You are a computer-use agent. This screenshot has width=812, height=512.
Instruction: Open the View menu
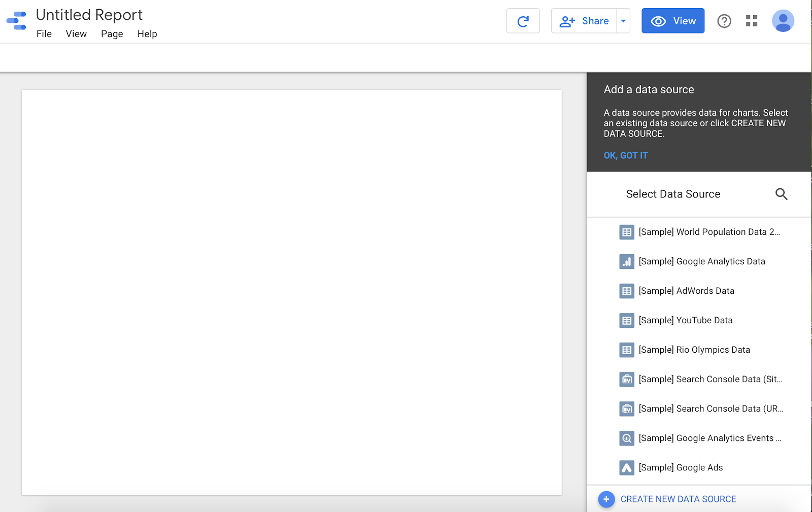pyautogui.click(x=76, y=34)
